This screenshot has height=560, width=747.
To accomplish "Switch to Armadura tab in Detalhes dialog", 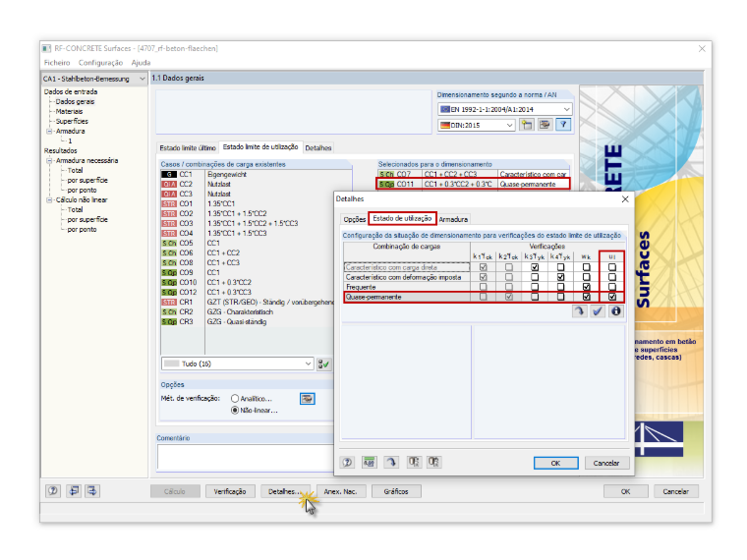I will coord(453,219).
